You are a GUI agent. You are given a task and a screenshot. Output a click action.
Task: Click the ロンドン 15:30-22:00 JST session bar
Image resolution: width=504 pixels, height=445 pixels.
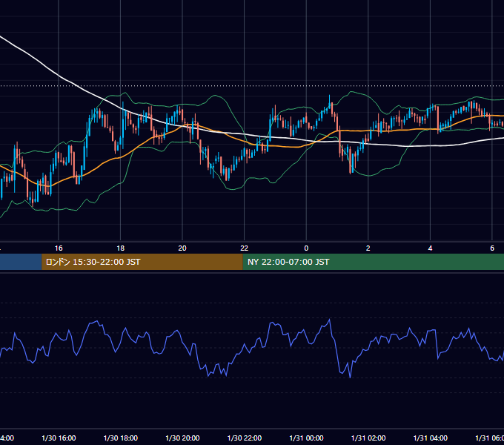(x=142, y=262)
